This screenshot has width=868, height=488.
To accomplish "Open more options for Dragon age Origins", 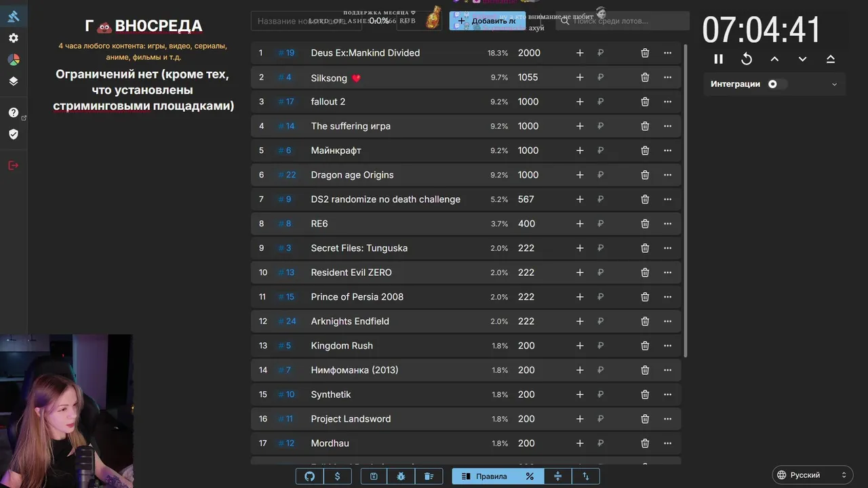I will point(668,175).
